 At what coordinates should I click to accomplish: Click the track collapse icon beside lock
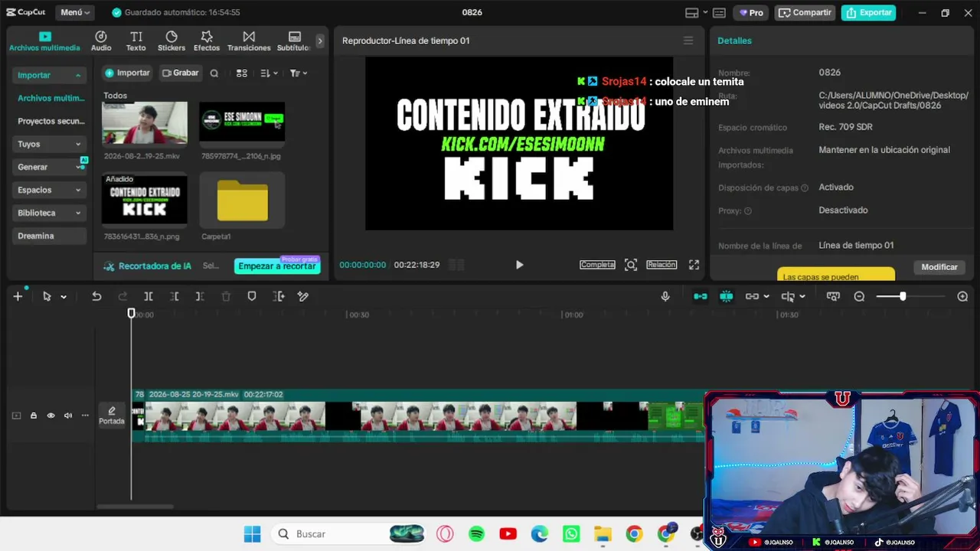coord(16,416)
